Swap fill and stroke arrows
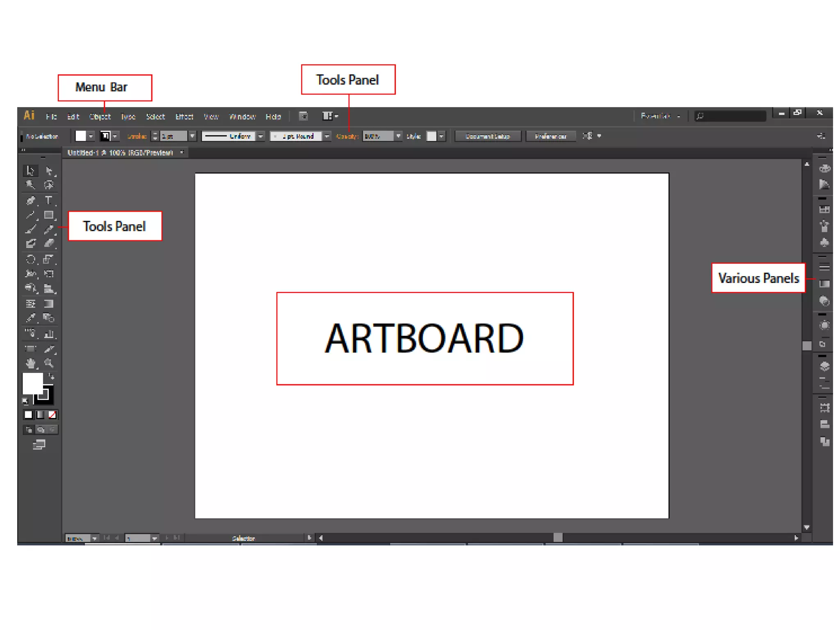The width and height of the screenshot is (840, 630). [52, 376]
